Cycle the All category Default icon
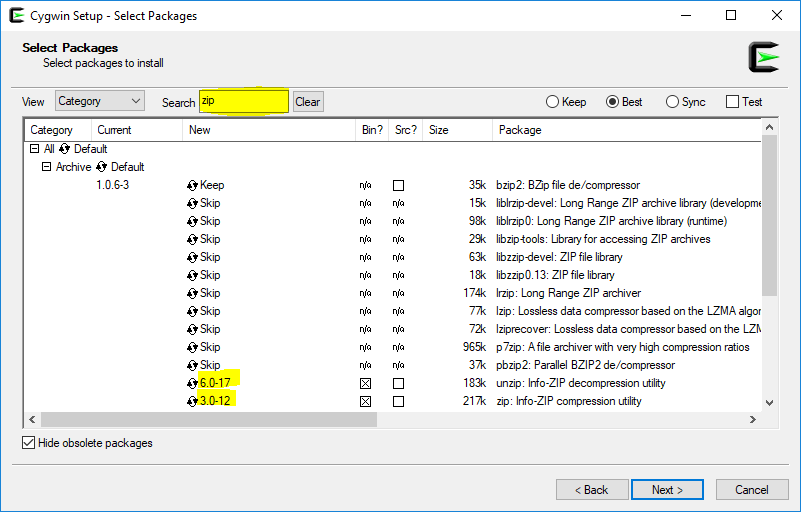 coord(64,149)
